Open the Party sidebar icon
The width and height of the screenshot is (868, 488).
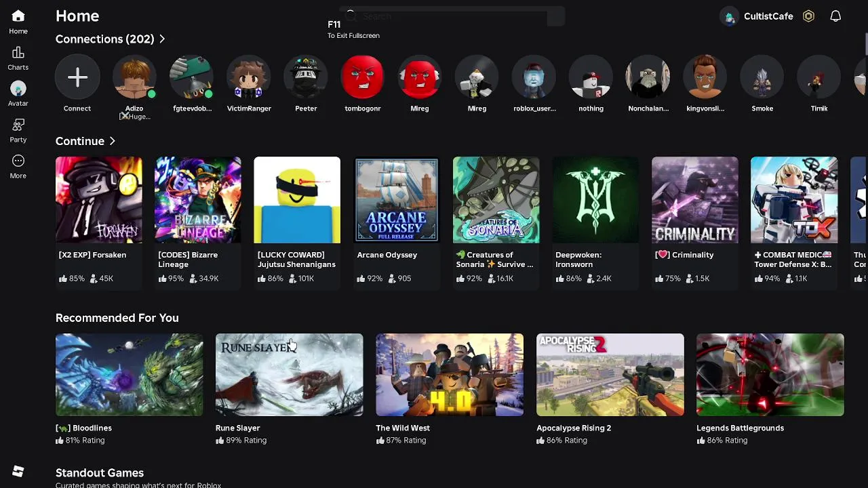tap(18, 125)
